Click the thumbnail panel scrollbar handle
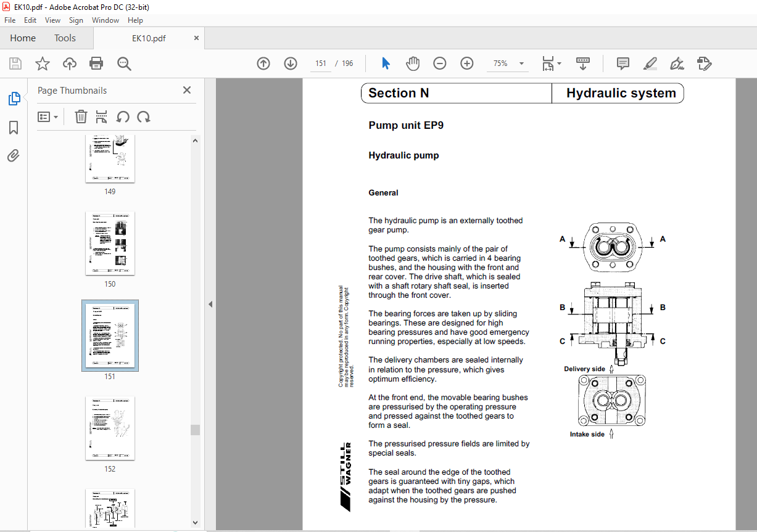 click(195, 430)
